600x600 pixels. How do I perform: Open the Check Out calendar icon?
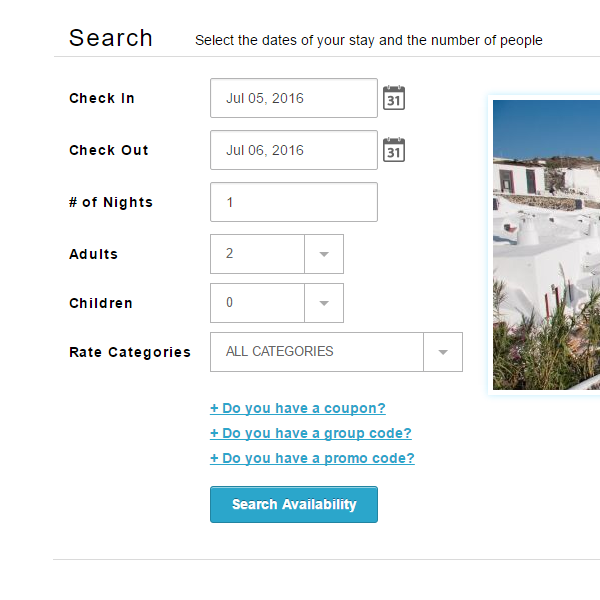point(394,150)
